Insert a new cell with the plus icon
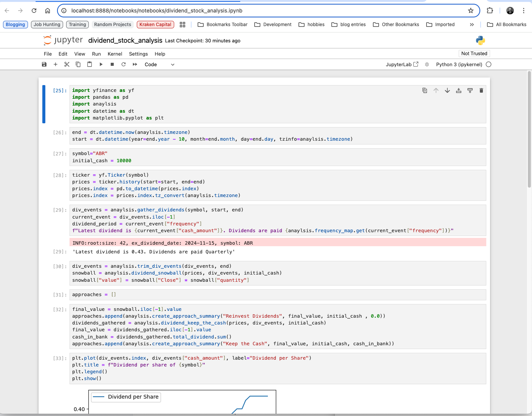 [x=56, y=64]
